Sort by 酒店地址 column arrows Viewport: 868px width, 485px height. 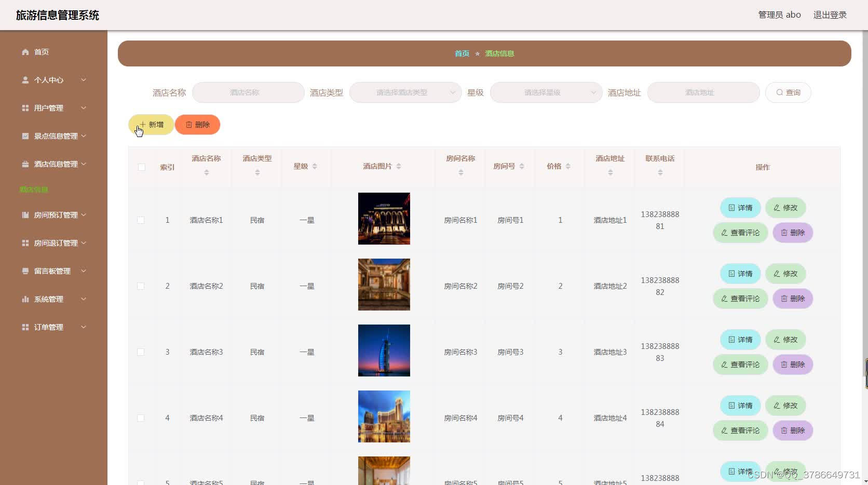click(611, 172)
